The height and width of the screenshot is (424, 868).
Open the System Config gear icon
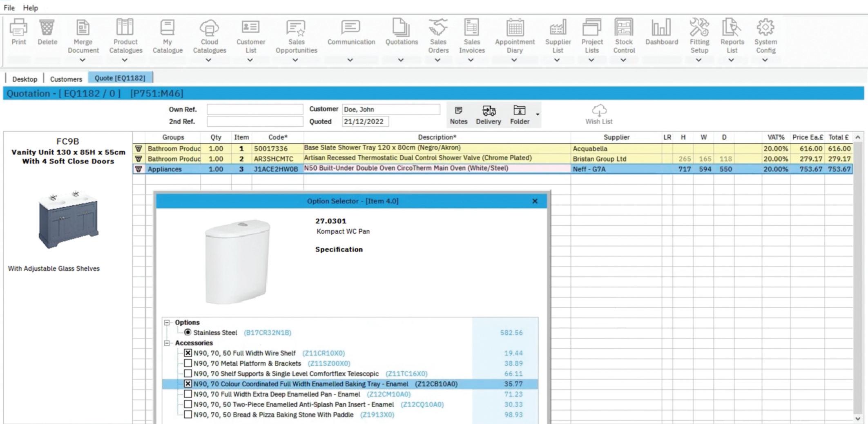click(765, 27)
